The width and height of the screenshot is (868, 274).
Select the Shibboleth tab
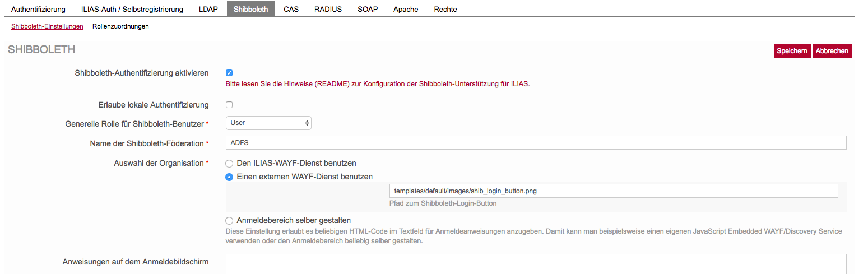coord(250,10)
